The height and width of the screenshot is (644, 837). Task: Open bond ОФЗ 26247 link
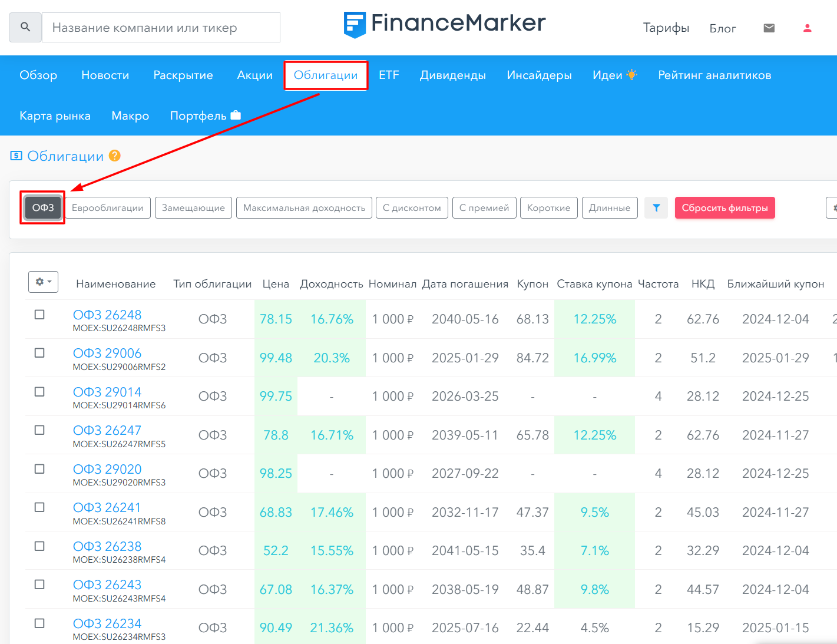pyautogui.click(x=107, y=430)
